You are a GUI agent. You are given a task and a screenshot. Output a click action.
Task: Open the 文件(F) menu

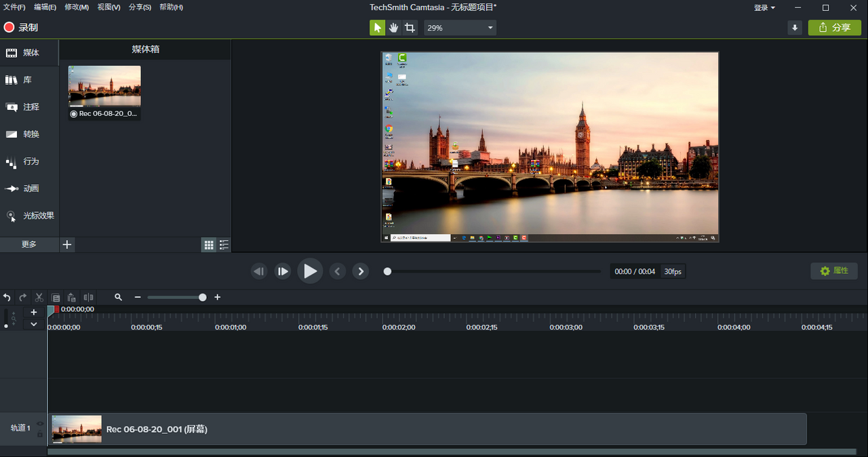[14, 7]
